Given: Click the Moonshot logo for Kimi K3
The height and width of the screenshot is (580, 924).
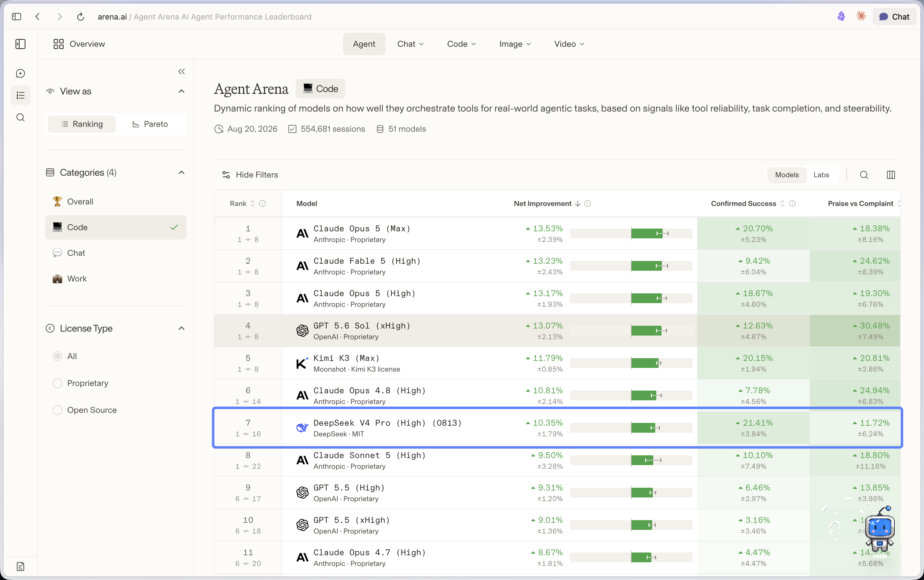Looking at the screenshot, I should click(302, 363).
